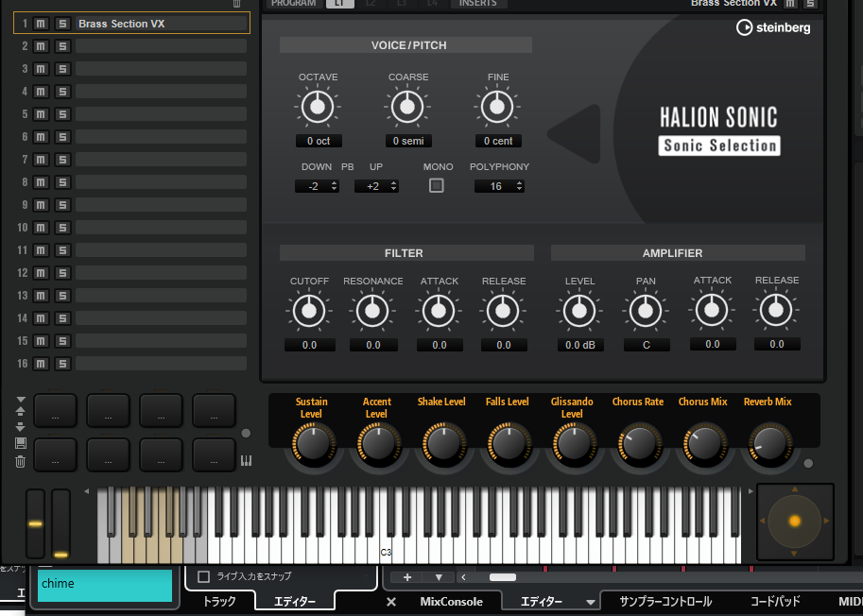
Task: Click the first trigger pad in top row
Action: coord(55,410)
